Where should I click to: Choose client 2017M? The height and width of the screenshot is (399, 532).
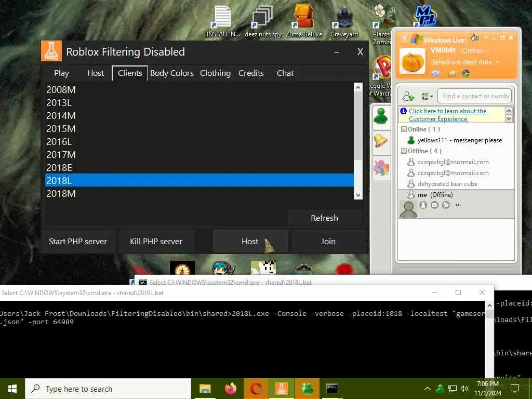[199, 154]
